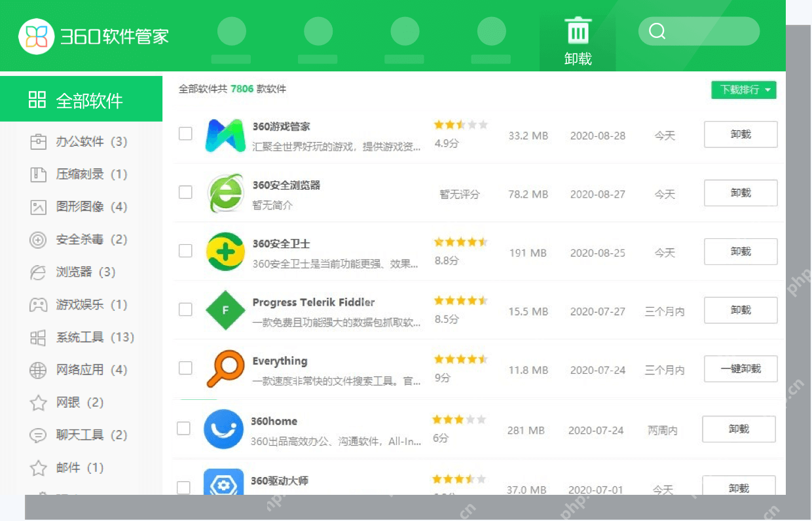Open the 安全杀毒 shield category icon
Image resolution: width=812 pixels, height=521 pixels.
point(39,240)
